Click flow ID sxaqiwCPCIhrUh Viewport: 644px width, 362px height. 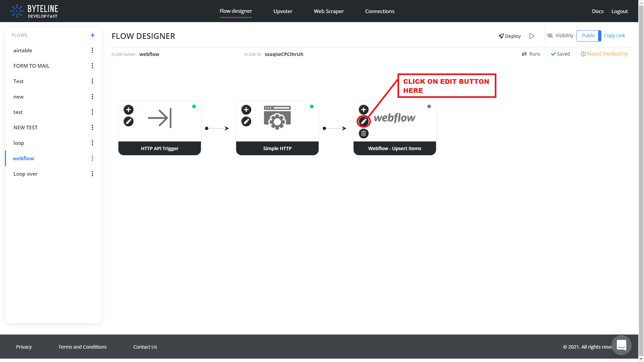click(x=284, y=54)
